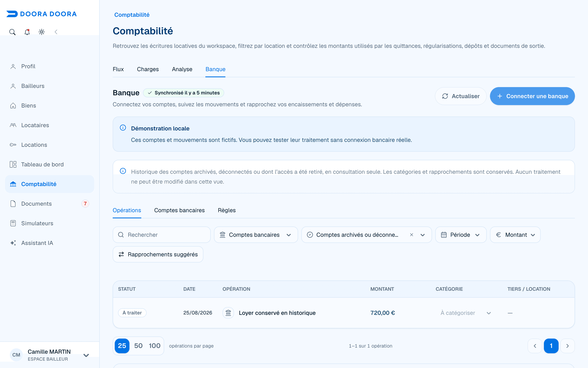Select the Banque tab
588x368 pixels.
point(215,69)
